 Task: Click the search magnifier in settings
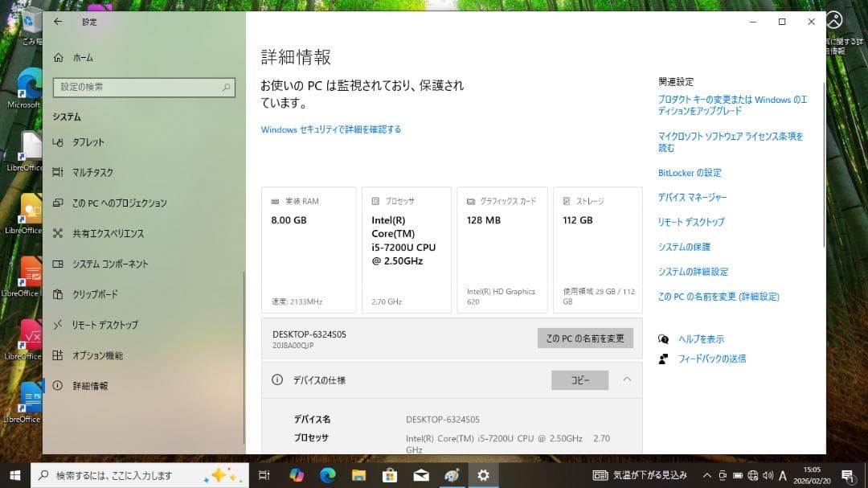click(226, 88)
